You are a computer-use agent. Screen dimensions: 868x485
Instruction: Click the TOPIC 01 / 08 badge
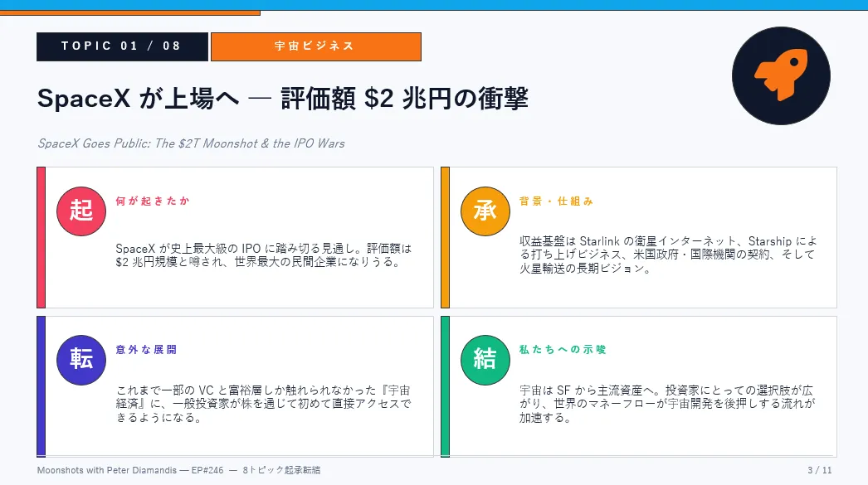[x=122, y=46]
